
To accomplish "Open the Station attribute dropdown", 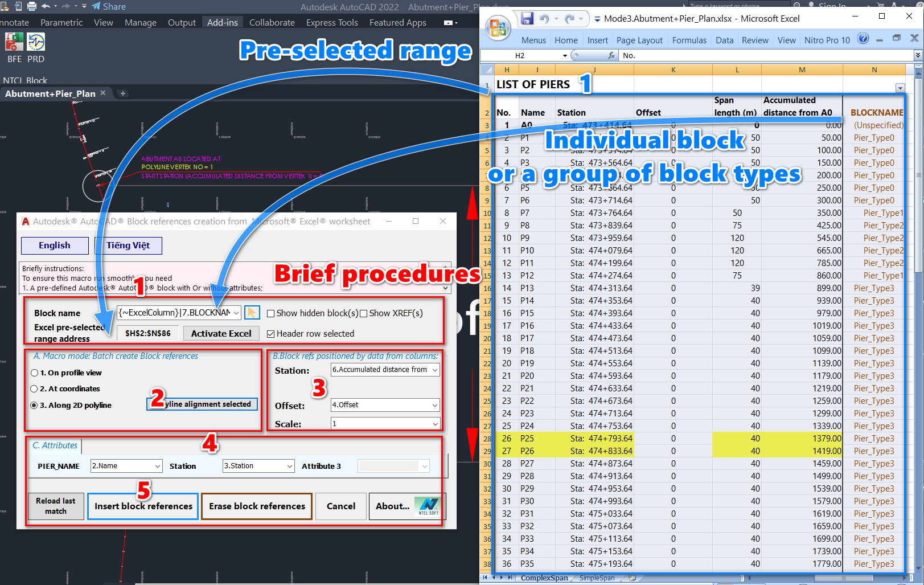I will (289, 466).
